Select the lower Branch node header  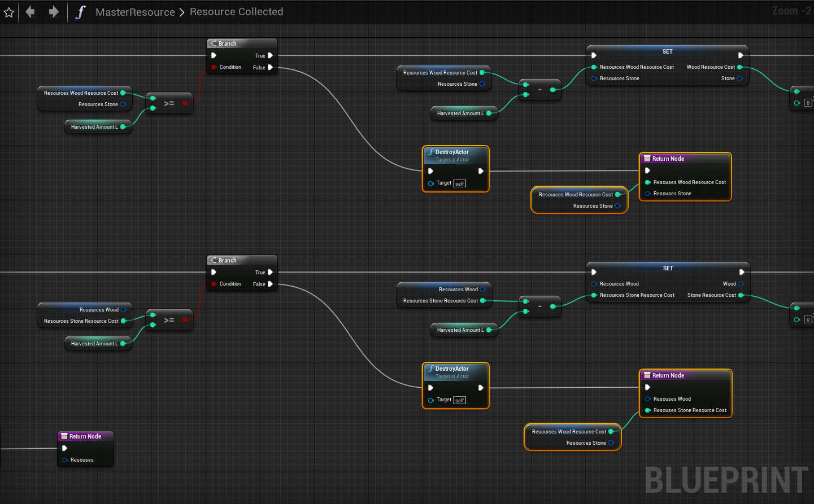point(242,260)
